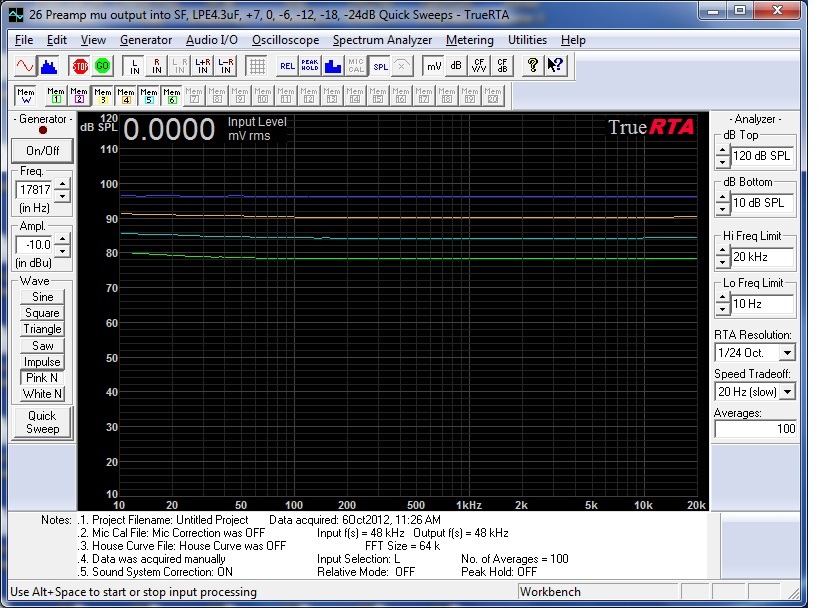Screen dimensions: 819x608
Task: Select Pink N noise
Action: tap(42, 378)
